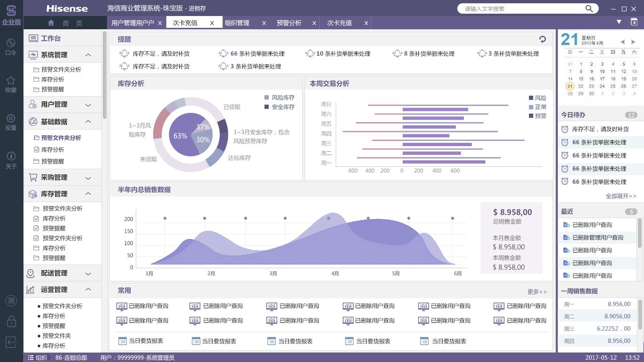Click the next month arrow on calendar
644x362 pixels.
click(634, 41)
